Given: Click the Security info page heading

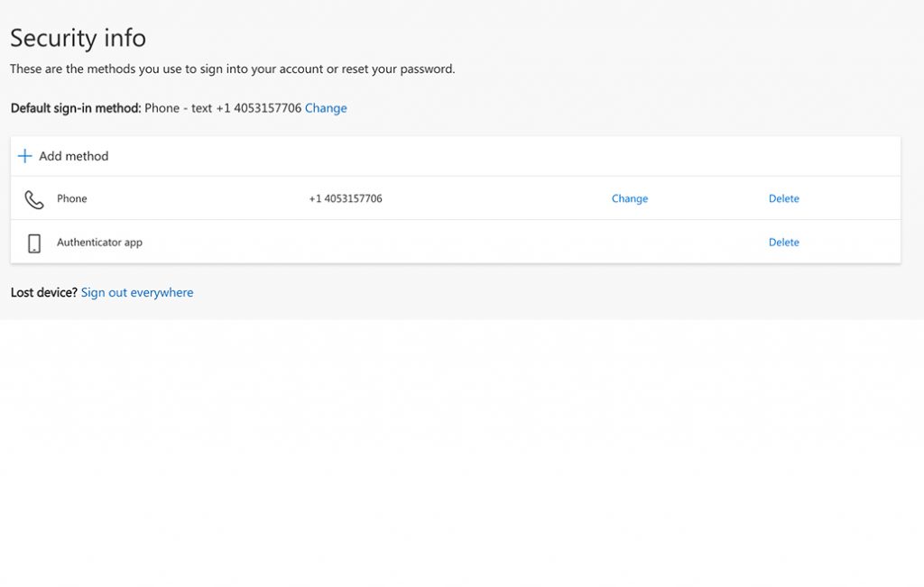Looking at the screenshot, I should (78, 38).
